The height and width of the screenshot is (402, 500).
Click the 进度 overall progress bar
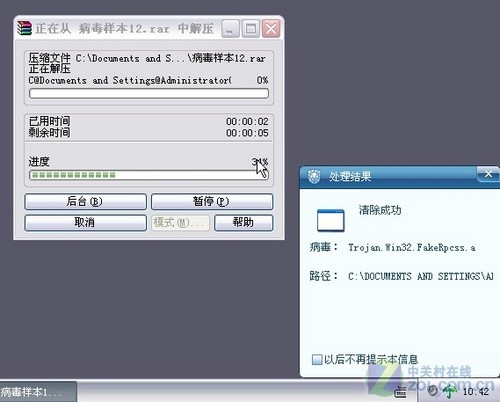point(149,175)
